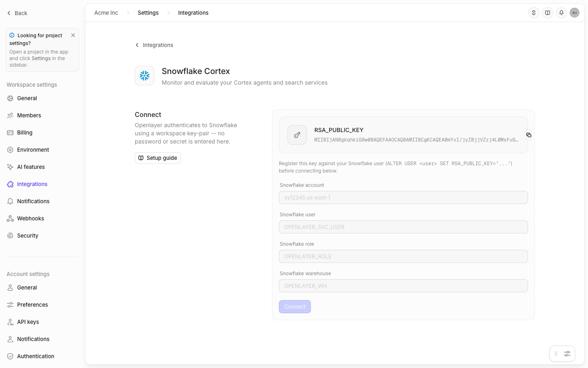Image resolution: width=588 pixels, height=368 pixels.
Task: Click the Snowflake Cortex logo
Action: [x=145, y=76]
